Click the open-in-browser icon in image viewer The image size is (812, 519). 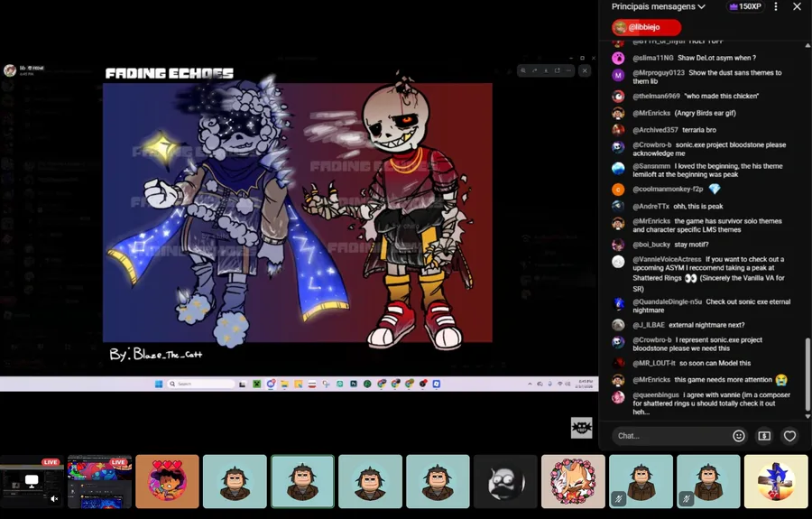click(x=558, y=70)
